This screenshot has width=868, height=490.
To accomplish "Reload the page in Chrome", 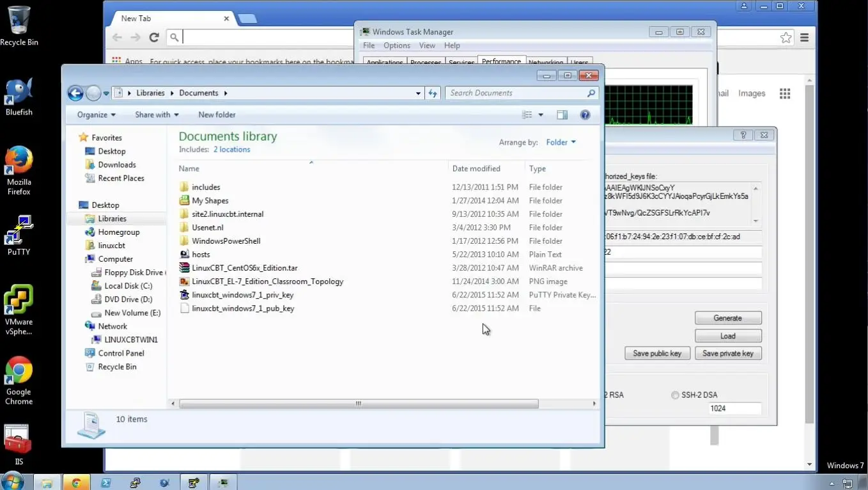I will point(154,38).
